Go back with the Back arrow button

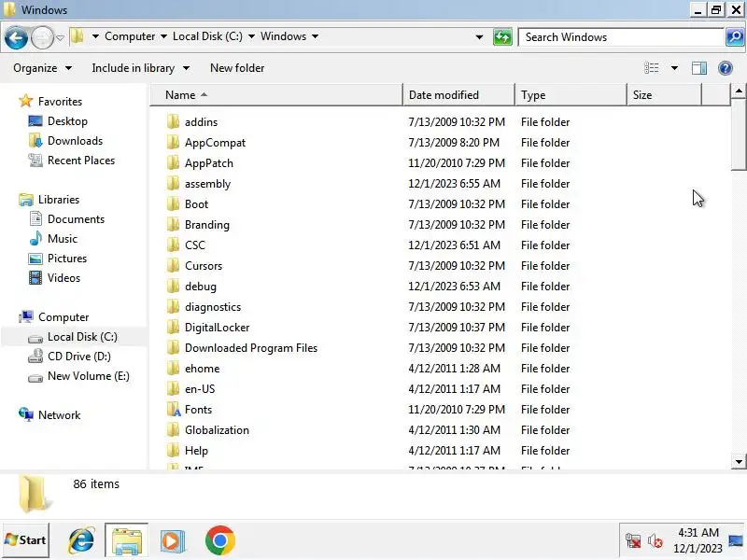[16, 37]
